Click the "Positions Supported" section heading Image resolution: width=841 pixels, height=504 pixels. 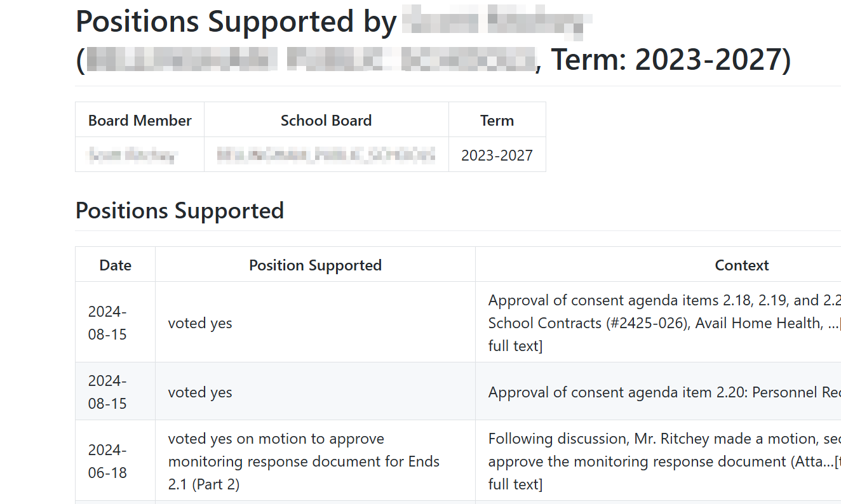point(180,210)
